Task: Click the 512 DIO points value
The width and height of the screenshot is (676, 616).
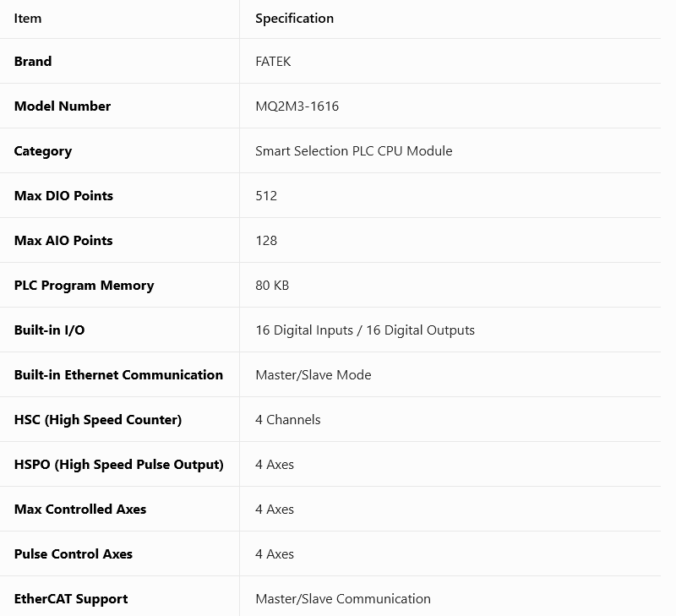Action: (x=266, y=196)
